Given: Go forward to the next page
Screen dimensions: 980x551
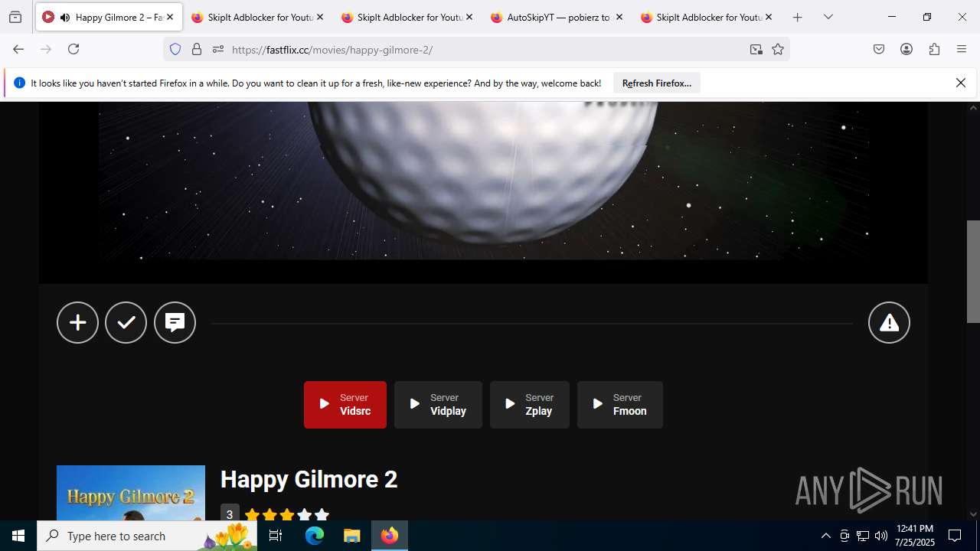Looking at the screenshot, I should click(46, 49).
